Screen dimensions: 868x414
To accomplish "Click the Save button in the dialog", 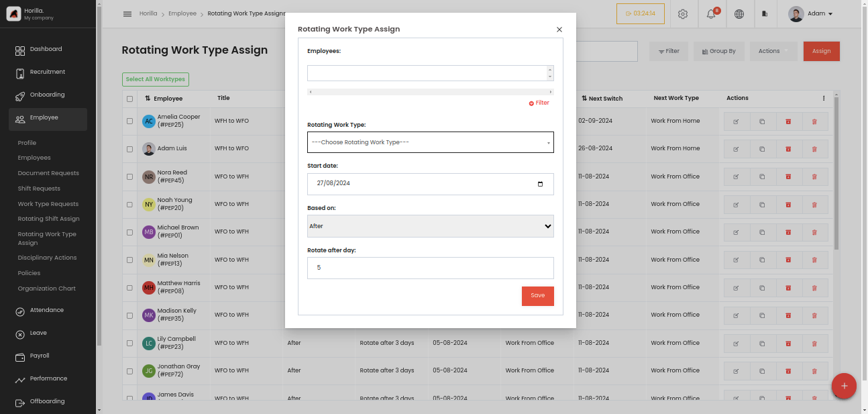I will pos(538,296).
